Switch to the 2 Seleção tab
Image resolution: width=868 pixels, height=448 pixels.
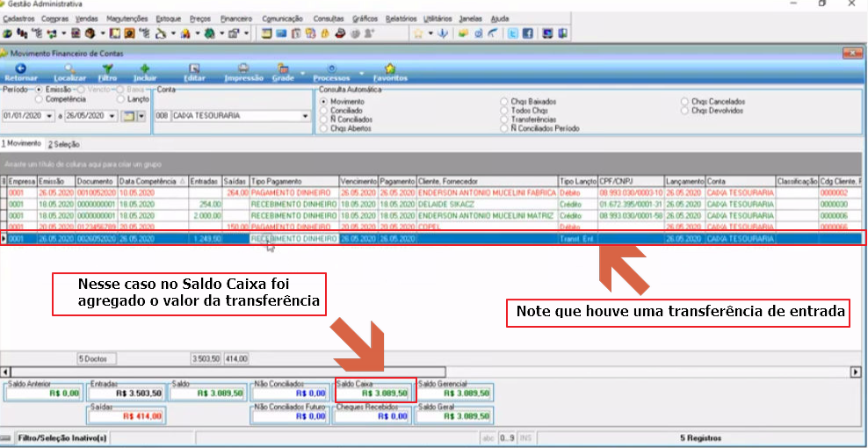pos(63,145)
